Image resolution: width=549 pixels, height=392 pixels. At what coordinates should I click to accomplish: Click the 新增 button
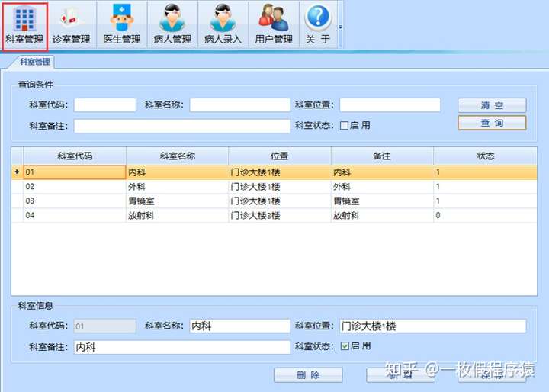(x=400, y=375)
